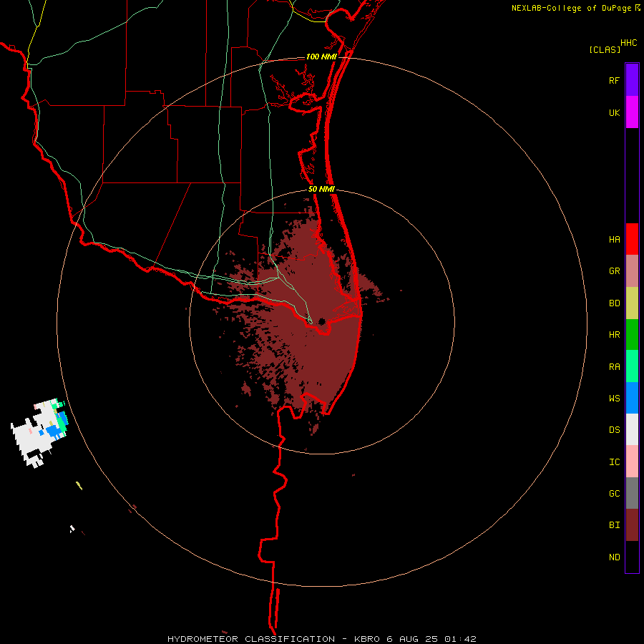Click the UK magenta legend color swatch

click(x=632, y=112)
